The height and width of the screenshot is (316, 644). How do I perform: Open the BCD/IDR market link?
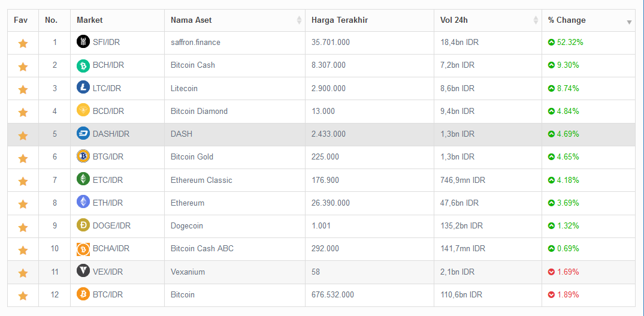point(108,111)
